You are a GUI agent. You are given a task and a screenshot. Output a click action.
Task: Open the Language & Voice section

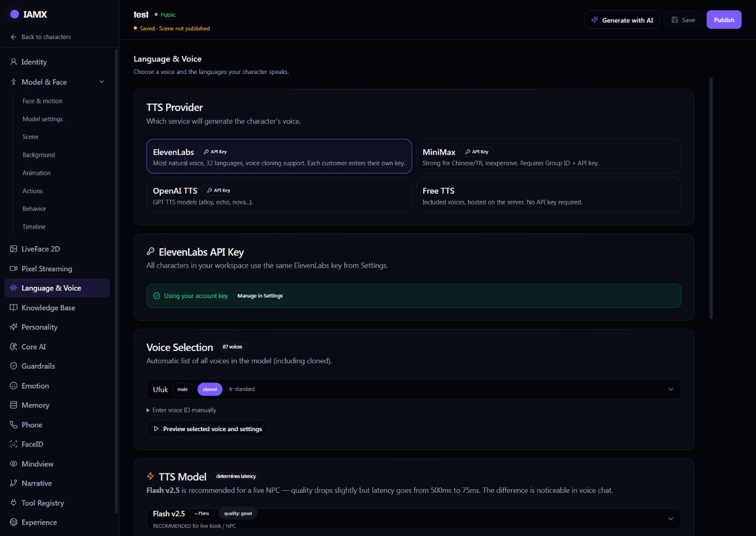[57, 288]
